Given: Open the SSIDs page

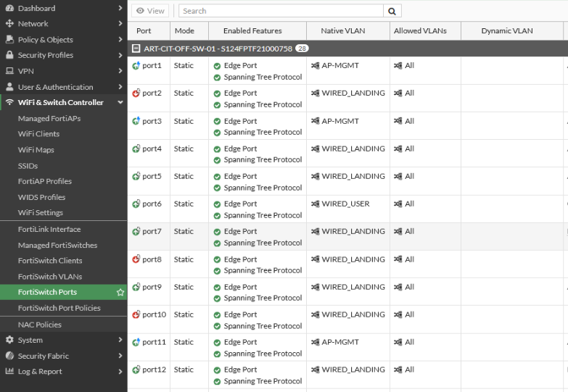Looking at the screenshot, I should point(28,166).
